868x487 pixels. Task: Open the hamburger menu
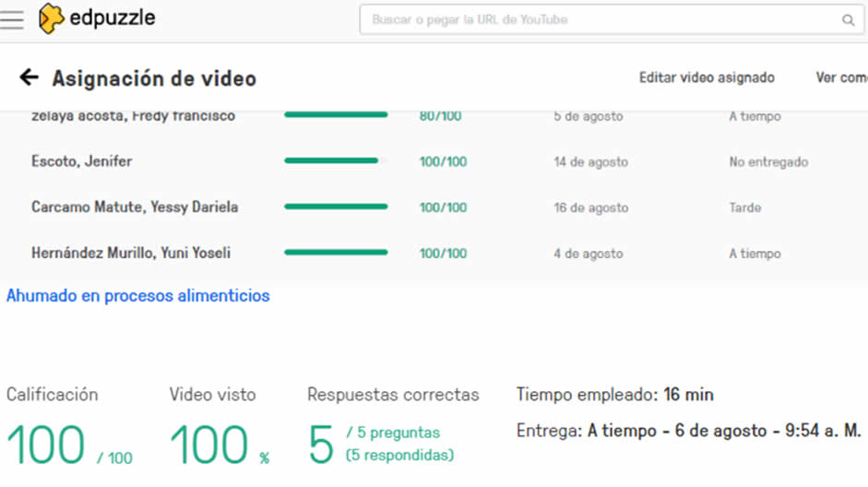pyautogui.click(x=12, y=19)
